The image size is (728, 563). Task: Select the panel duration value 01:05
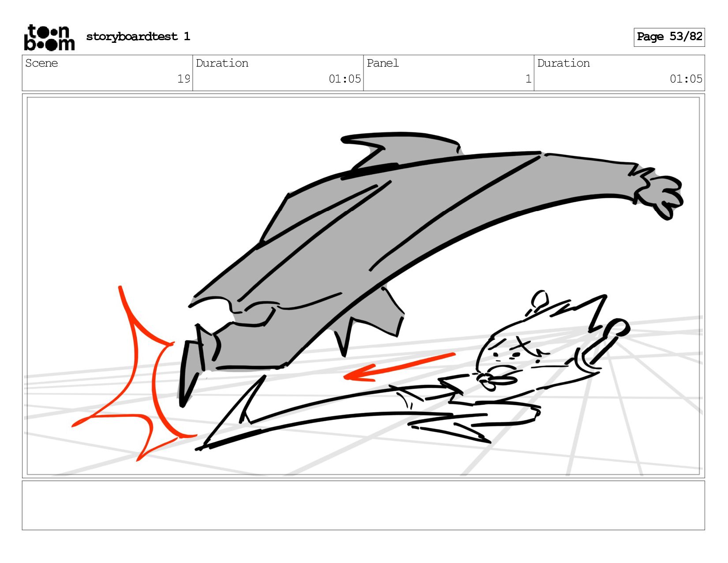(x=686, y=79)
